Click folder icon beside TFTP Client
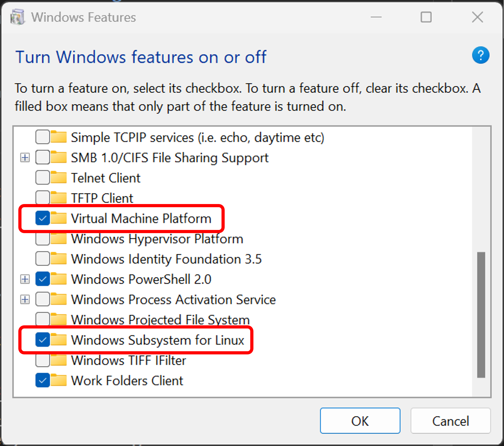Image resolution: width=504 pixels, height=446 pixels. pos(59,198)
